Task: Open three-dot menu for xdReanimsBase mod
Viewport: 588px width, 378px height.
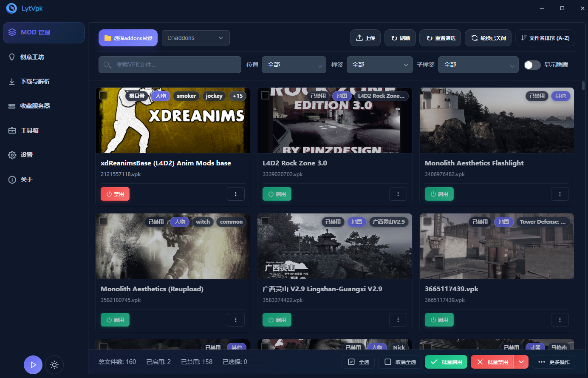Action: tap(236, 194)
